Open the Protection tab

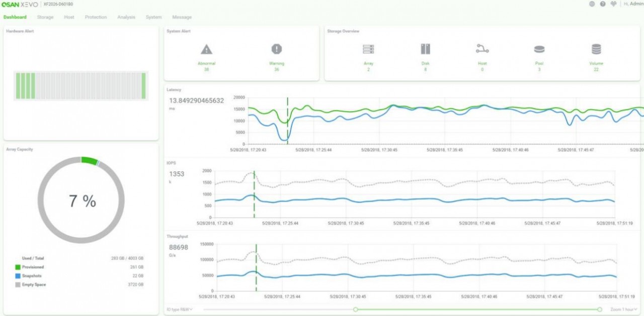pyautogui.click(x=96, y=17)
